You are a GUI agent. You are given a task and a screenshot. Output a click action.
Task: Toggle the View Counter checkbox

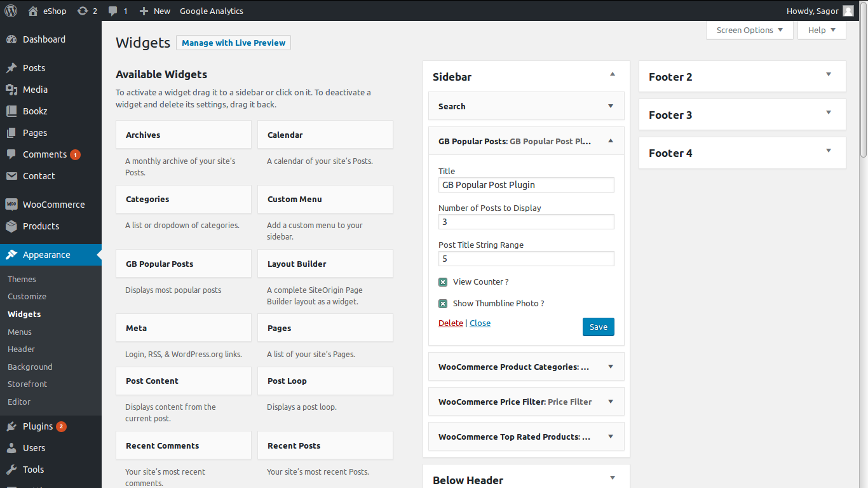(x=443, y=282)
